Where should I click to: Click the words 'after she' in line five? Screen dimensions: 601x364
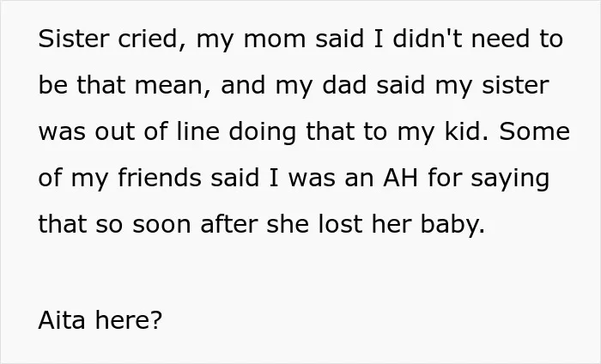tap(254, 224)
